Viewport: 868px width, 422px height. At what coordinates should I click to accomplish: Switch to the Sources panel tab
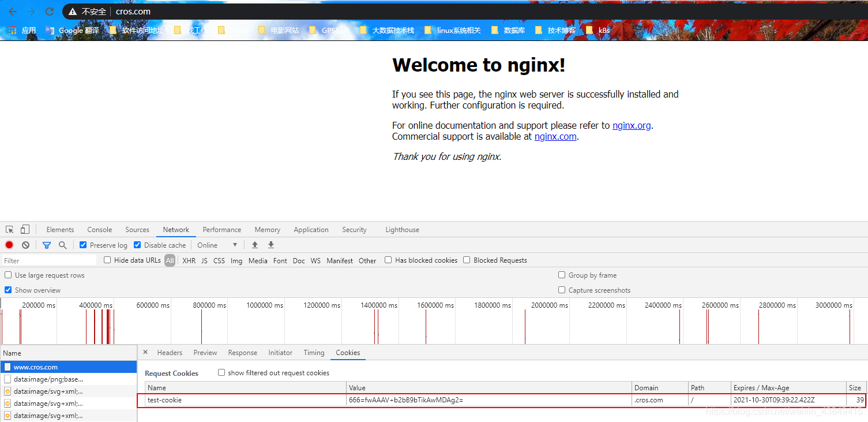[137, 230]
